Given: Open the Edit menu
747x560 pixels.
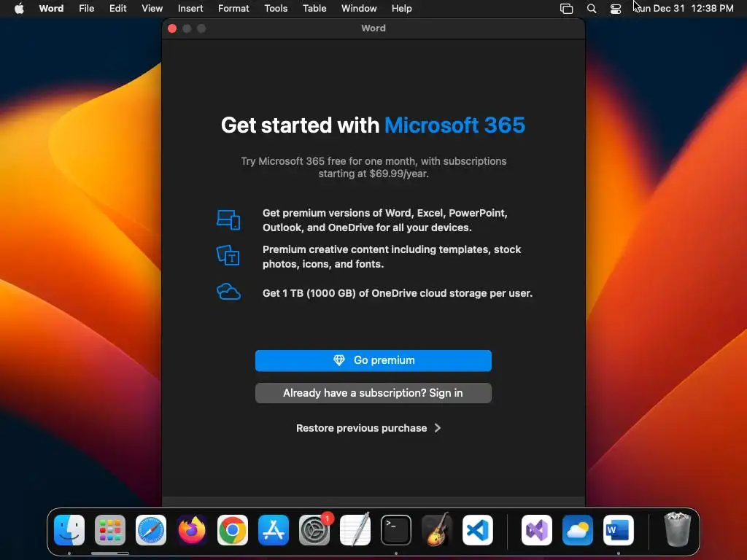Looking at the screenshot, I should [x=117, y=9].
